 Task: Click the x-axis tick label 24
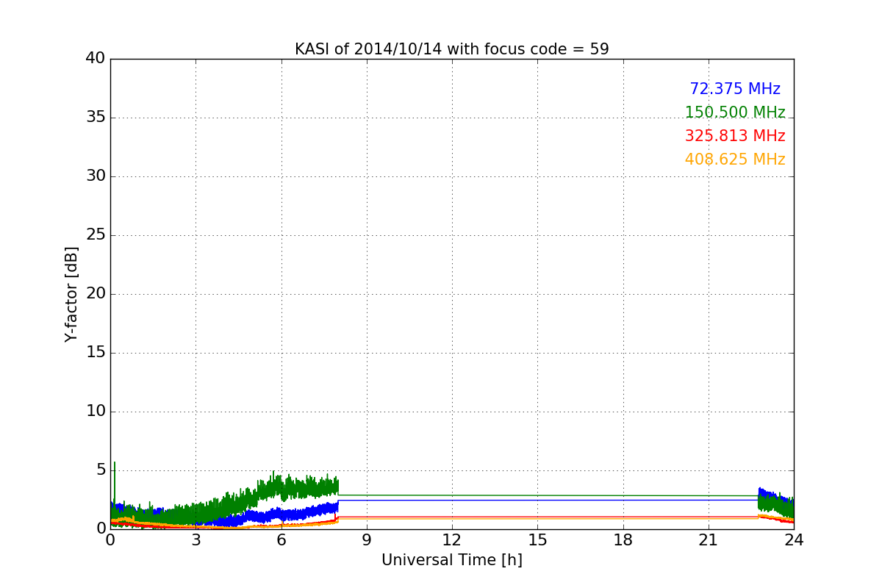click(794, 539)
